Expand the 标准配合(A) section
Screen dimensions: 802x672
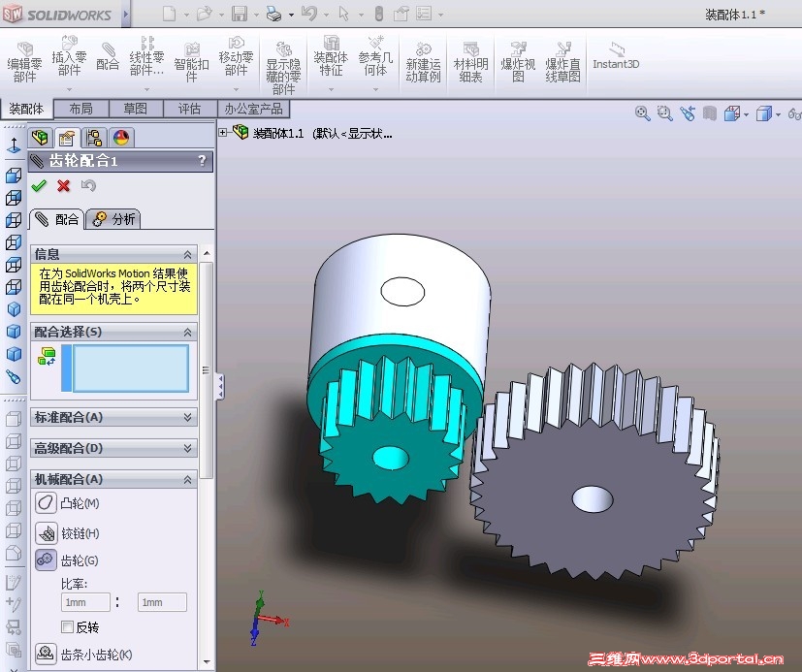click(187, 418)
